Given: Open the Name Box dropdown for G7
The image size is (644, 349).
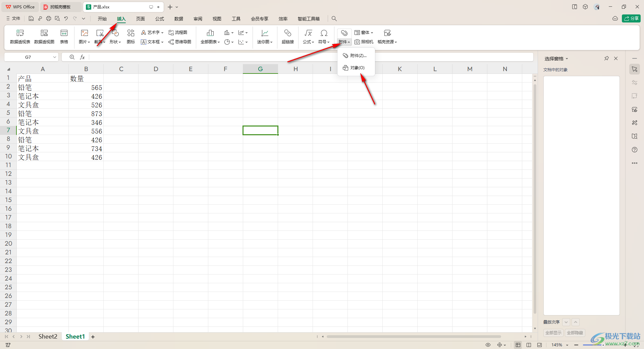Looking at the screenshot, I should coord(54,57).
